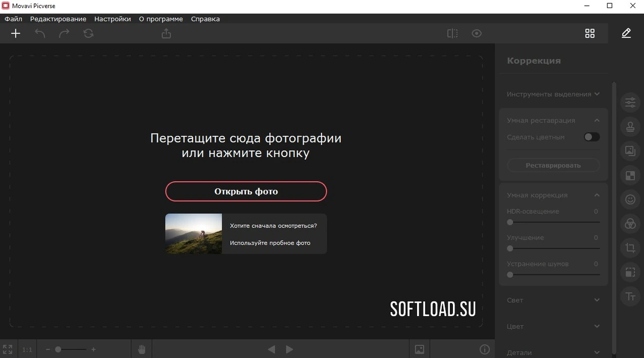Toggle before/after split comparison view
Screen dimensions: 644x358
click(x=452, y=33)
